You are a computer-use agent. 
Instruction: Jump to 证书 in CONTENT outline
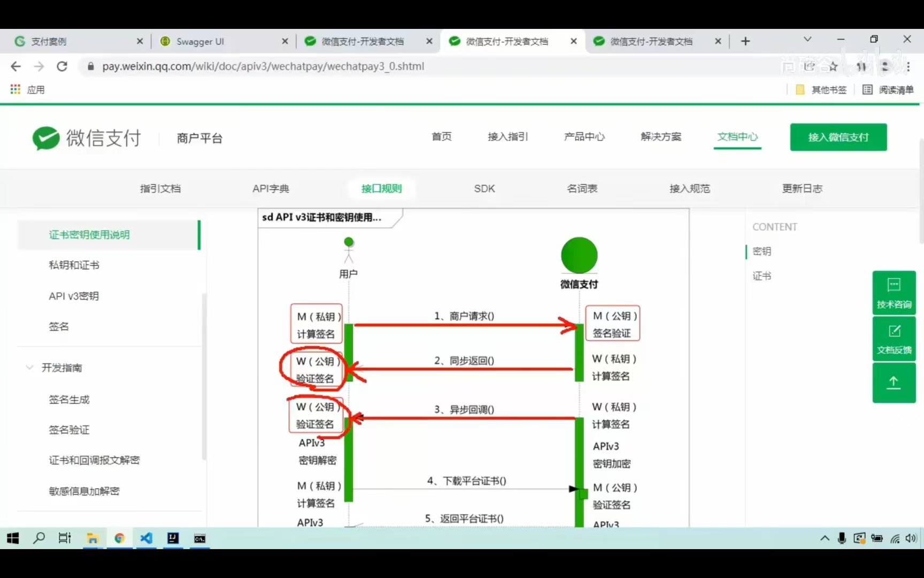click(762, 276)
